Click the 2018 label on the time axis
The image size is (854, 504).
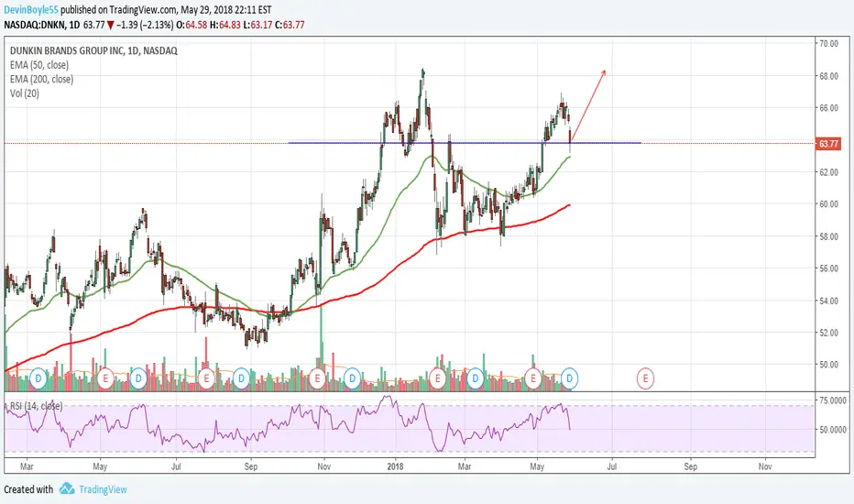(x=395, y=466)
